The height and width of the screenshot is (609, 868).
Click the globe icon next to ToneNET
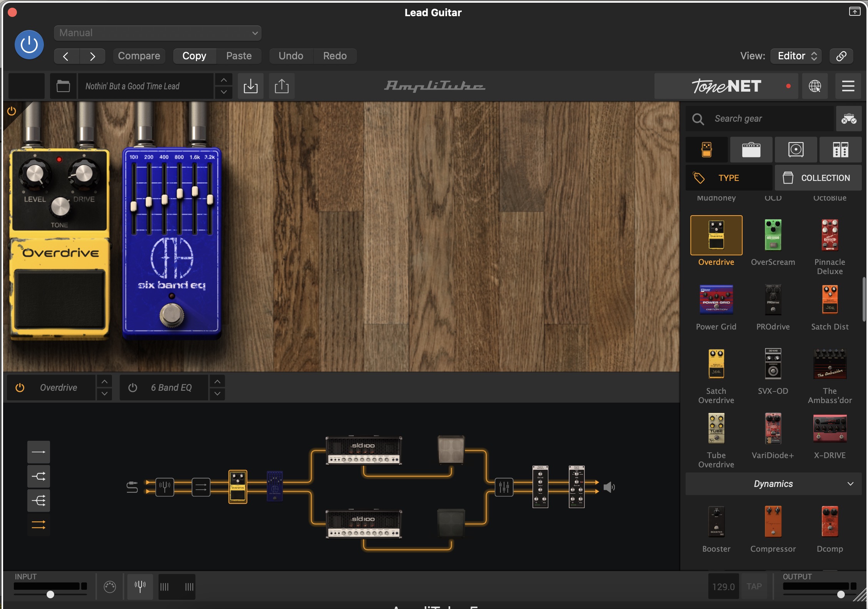[815, 86]
